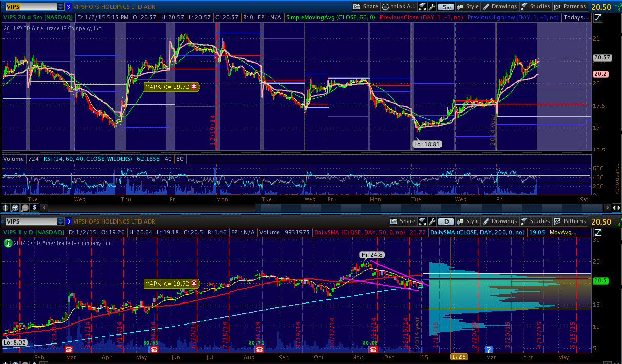Click the edit studies flask icon in top chart
This screenshot has height=364, width=622.
tap(423, 7)
